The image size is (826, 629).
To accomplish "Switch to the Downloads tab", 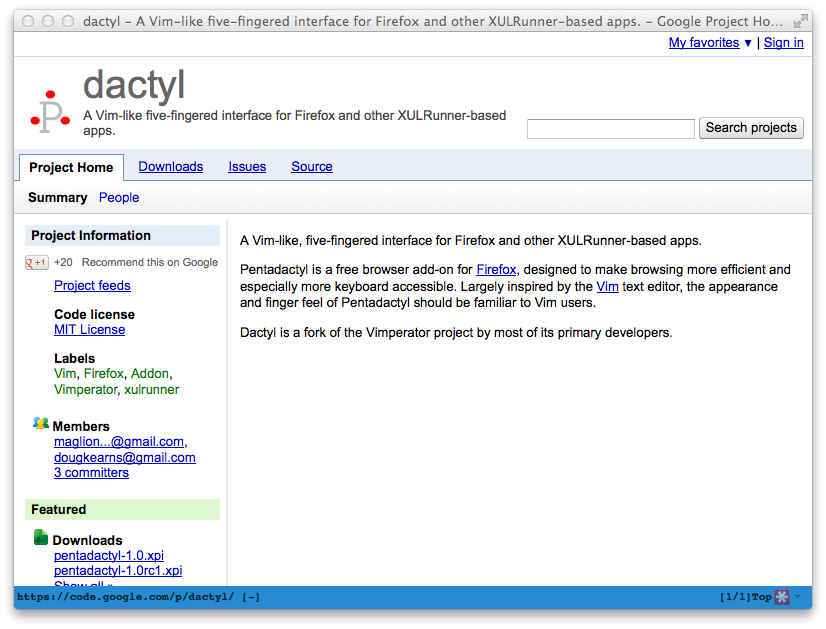I will click(171, 166).
